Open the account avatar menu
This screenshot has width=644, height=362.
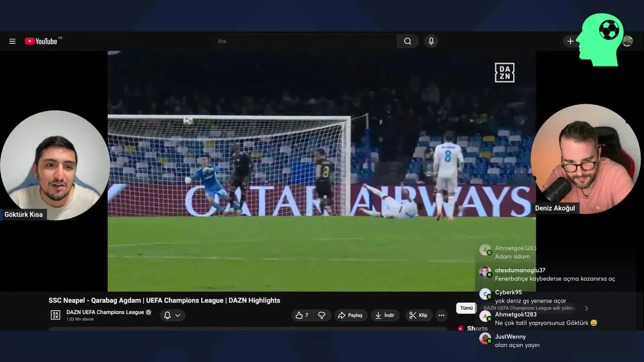coord(627,41)
